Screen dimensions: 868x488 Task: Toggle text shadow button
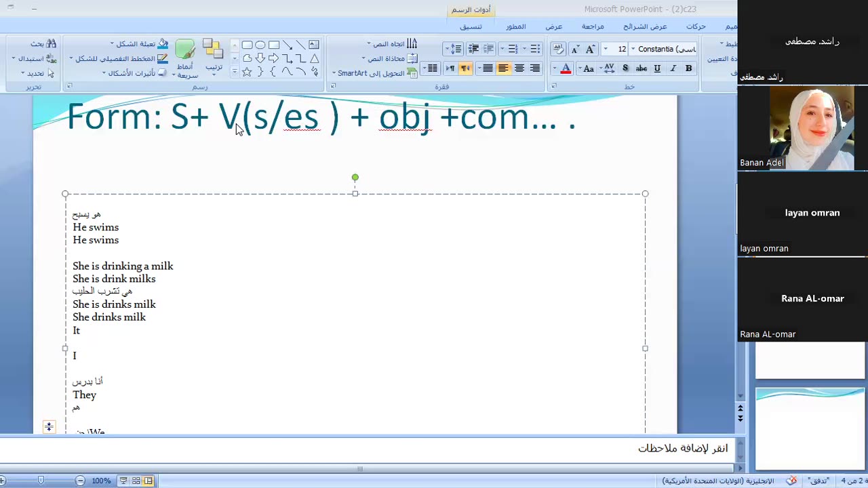pyautogui.click(x=625, y=68)
